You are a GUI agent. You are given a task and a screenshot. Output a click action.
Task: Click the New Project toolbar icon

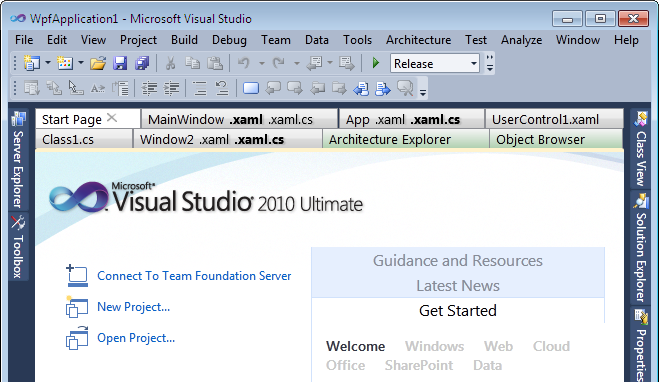[32, 63]
